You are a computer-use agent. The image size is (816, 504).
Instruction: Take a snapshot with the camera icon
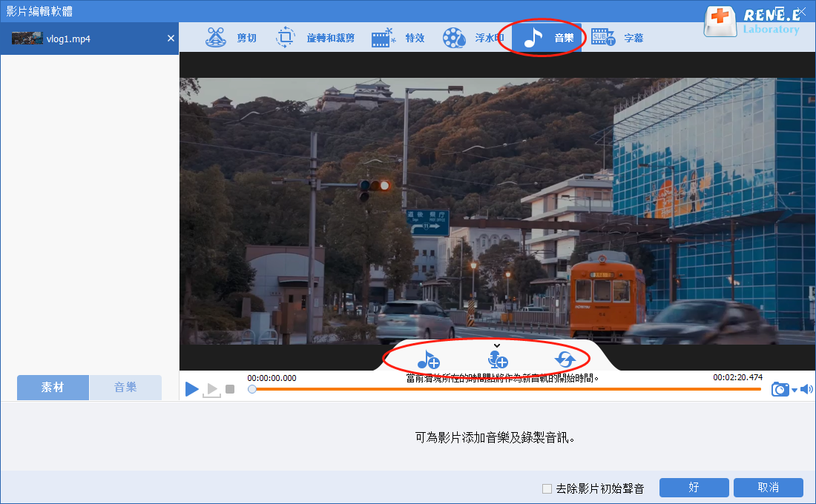(x=780, y=389)
